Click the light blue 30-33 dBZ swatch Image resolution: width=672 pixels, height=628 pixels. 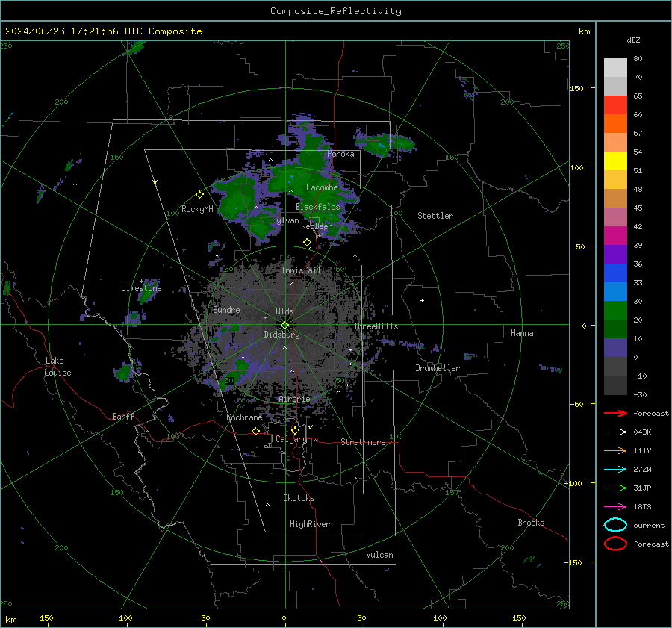point(615,291)
